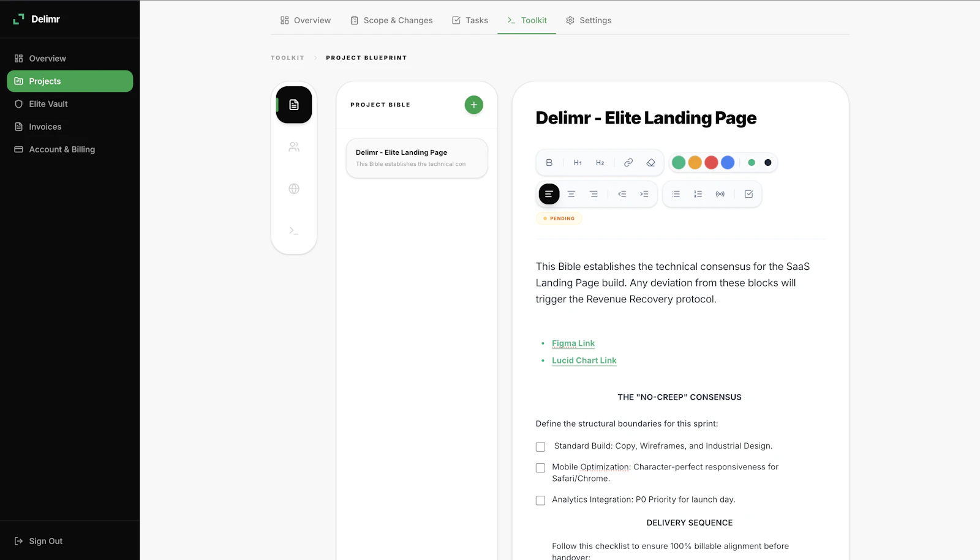
Task: Switch to the Scope & Changes tab
Action: (391, 20)
